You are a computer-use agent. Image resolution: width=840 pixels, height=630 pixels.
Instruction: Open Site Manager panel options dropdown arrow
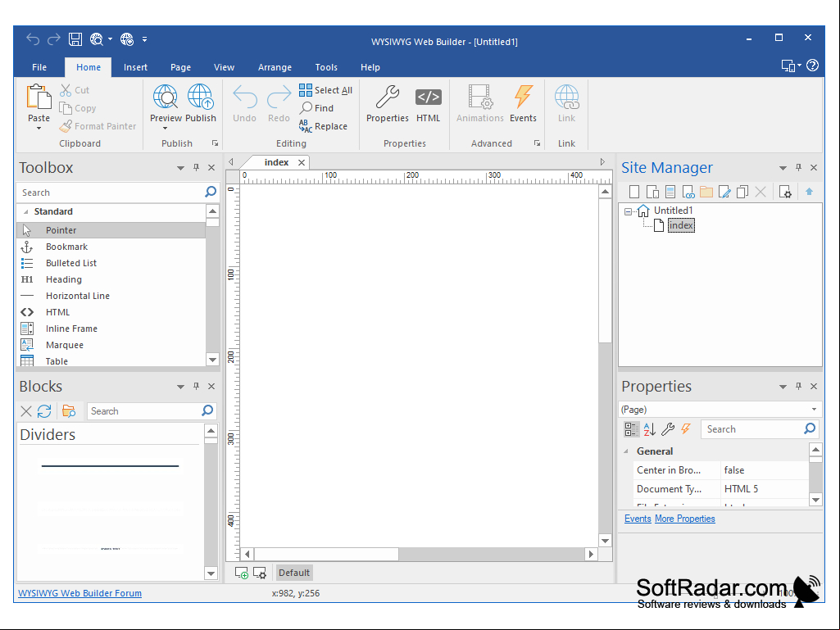[x=783, y=168]
